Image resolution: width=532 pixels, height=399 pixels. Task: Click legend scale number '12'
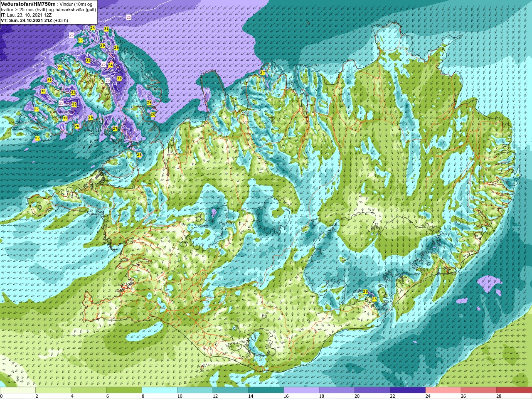point(215,396)
